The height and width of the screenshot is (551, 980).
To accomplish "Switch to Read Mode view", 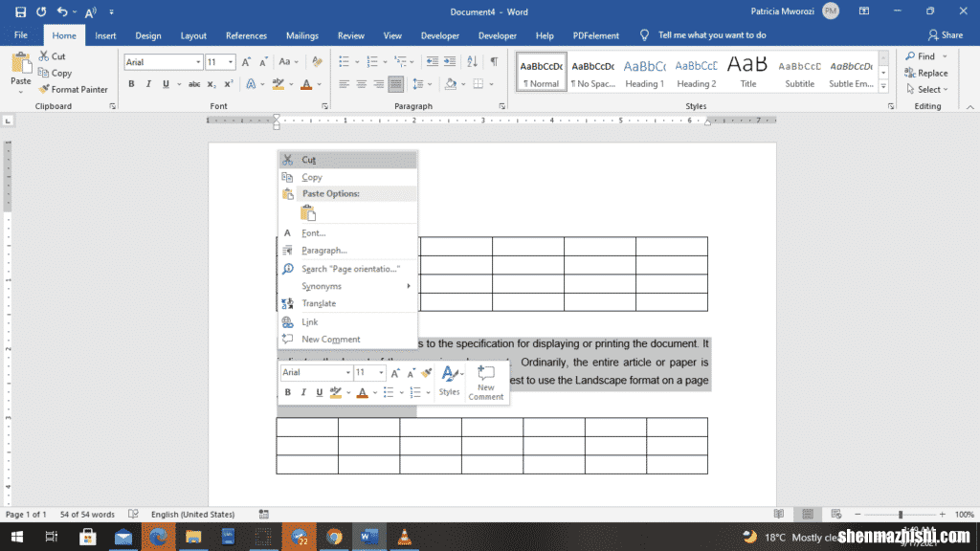I will tap(779, 514).
